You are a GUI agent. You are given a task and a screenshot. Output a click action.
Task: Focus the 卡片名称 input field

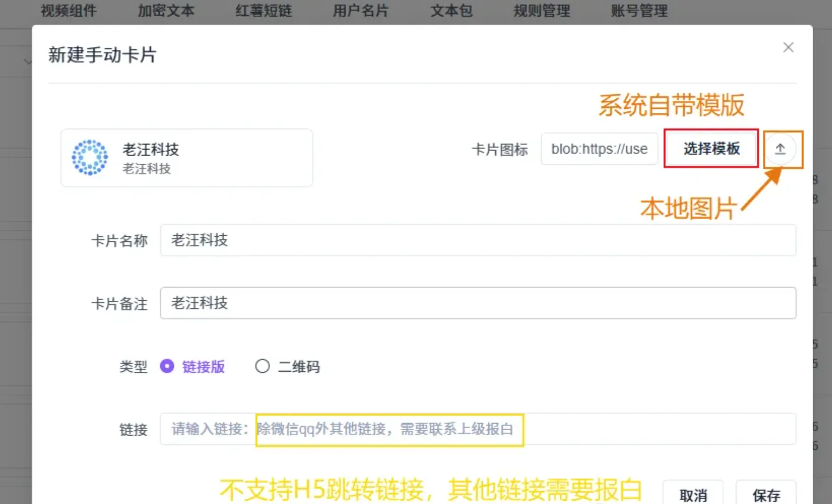[x=478, y=240]
